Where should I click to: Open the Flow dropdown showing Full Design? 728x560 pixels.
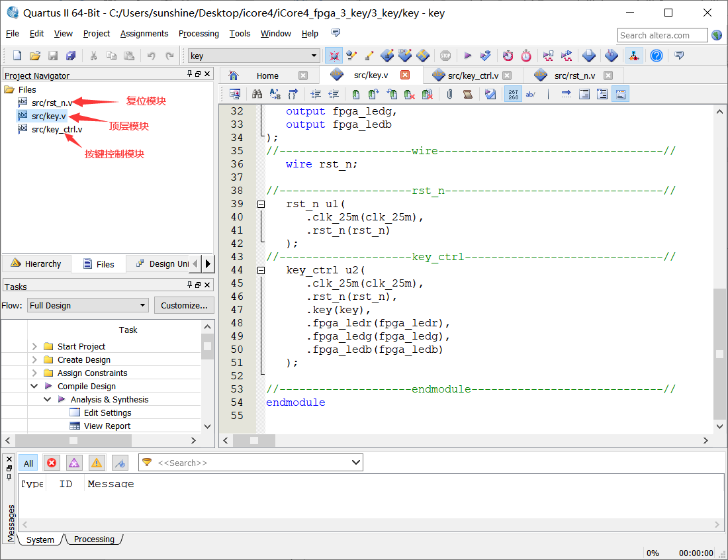[x=88, y=305]
